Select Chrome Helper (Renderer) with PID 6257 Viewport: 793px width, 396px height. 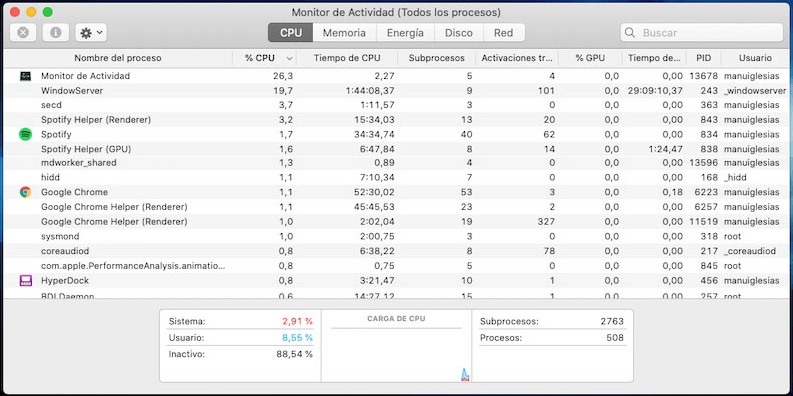pos(396,207)
